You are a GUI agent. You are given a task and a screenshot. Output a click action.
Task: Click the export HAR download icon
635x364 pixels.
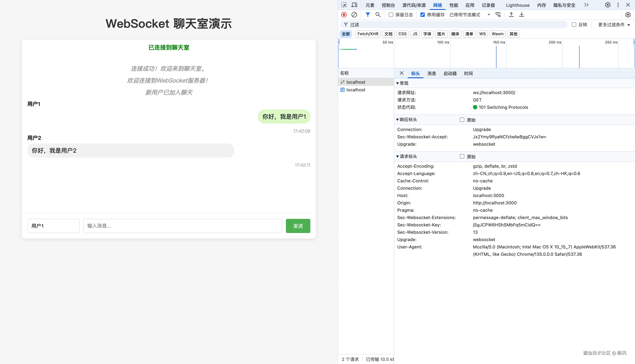pos(522,15)
